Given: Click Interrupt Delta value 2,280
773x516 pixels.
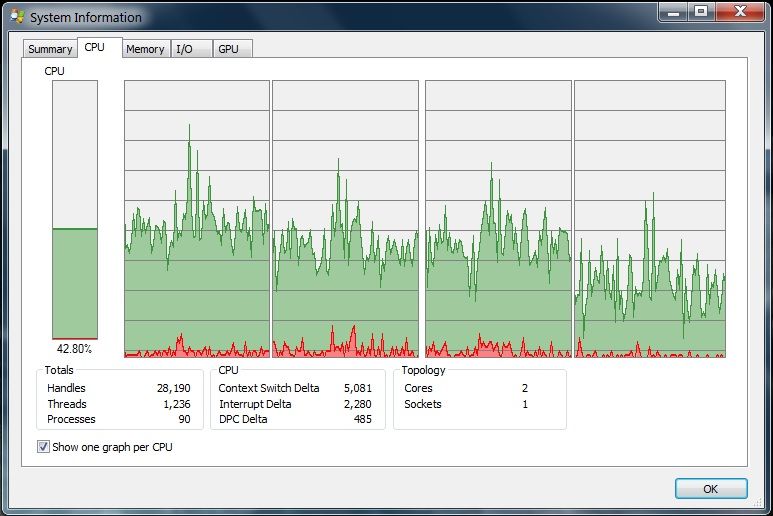Looking at the screenshot, I should point(358,404).
